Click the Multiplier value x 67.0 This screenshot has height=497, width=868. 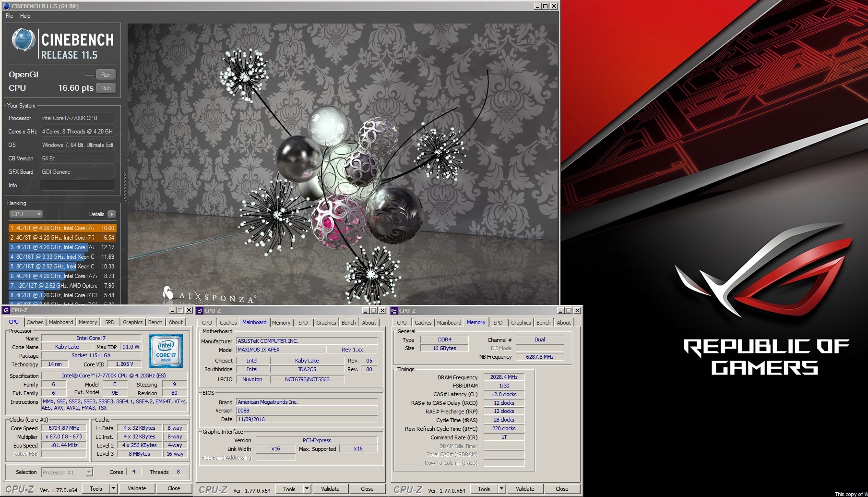(x=64, y=436)
